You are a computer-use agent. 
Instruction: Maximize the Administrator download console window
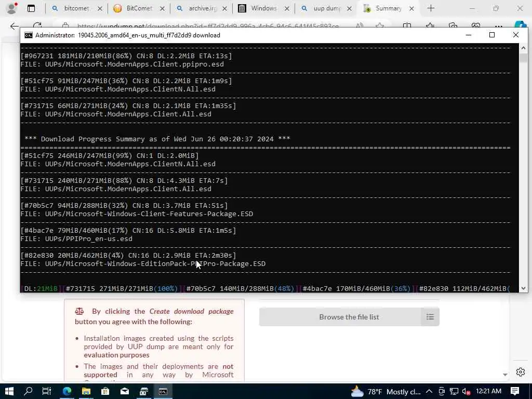tap(492, 35)
